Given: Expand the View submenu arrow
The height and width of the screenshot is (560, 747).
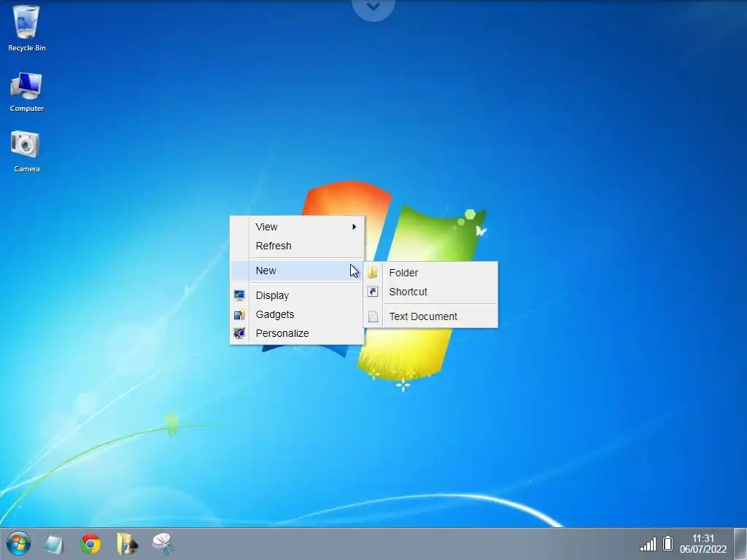Looking at the screenshot, I should 354,227.
